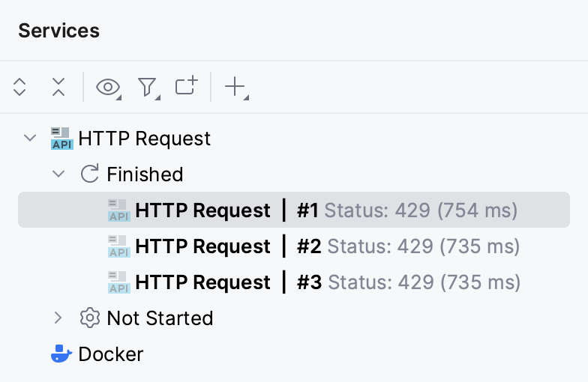The image size is (588, 382).
Task: Expand the Not Started group
Action: click(x=58, y=318)
